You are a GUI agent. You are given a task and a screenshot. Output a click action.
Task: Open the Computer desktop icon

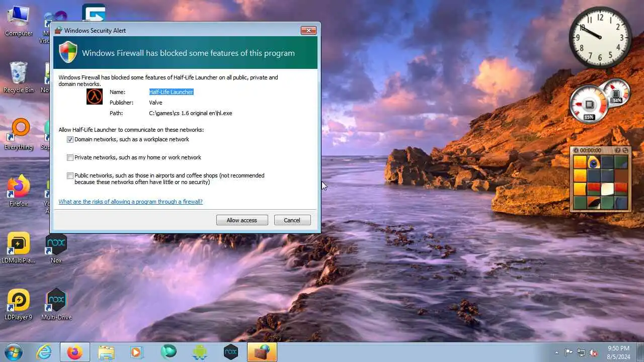click(19, 20)
